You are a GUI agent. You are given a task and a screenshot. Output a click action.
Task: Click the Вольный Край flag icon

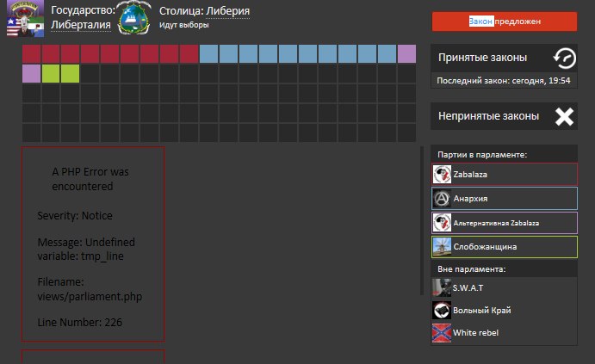[x=442, y=310]
